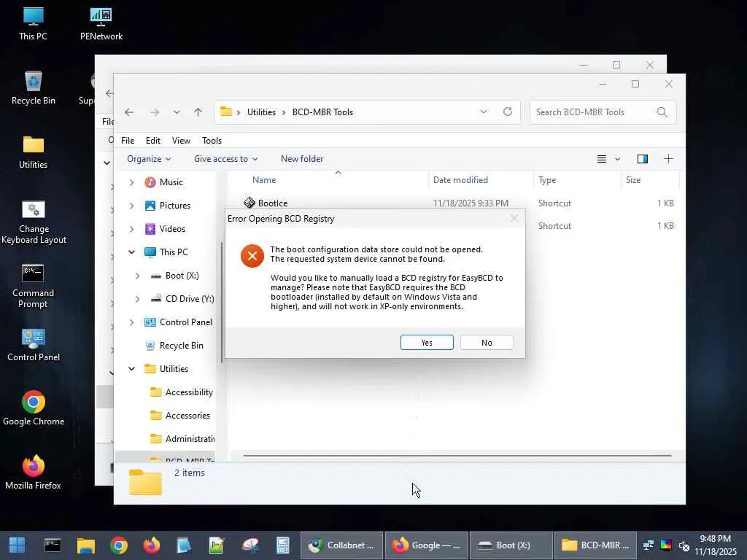Open Command Prompt from taskbar
The height and width of the screenshot is (560, 747).
pos(53,545)
